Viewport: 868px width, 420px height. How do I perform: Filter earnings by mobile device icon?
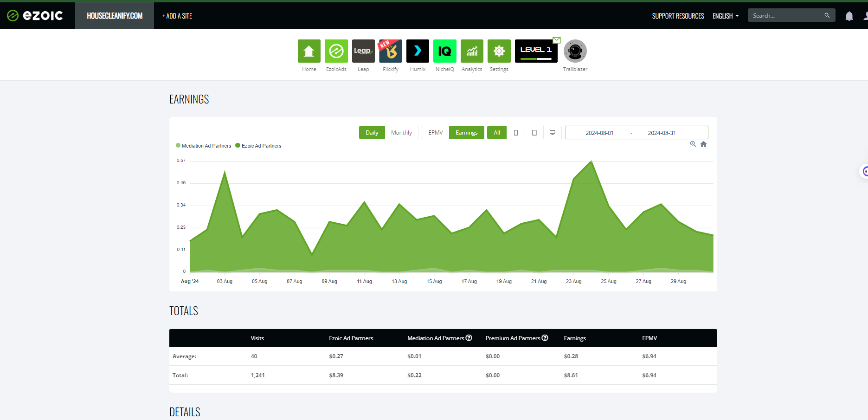(x=516, y=133)
